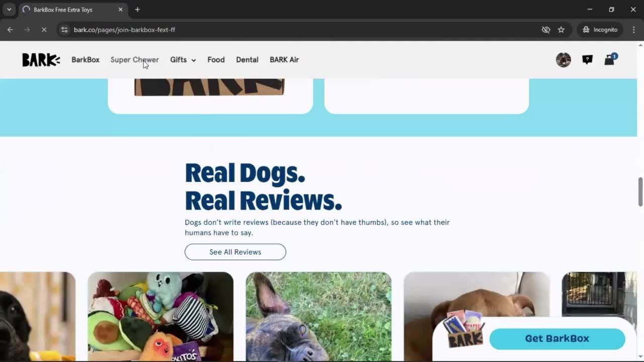Click the tracking protection eye icon

[x=546, y=30]
